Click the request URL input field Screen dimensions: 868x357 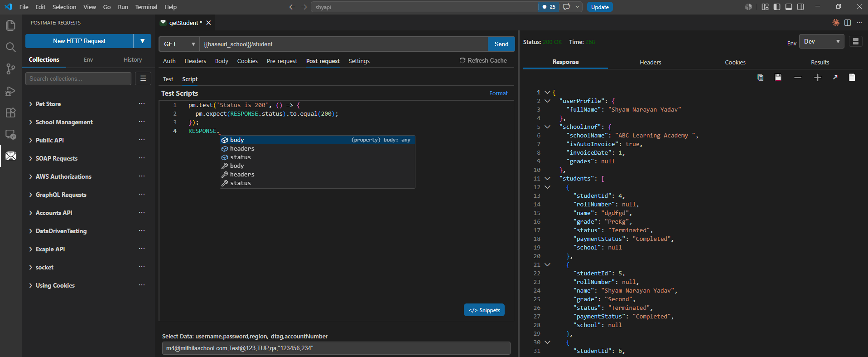click(343, 44)
